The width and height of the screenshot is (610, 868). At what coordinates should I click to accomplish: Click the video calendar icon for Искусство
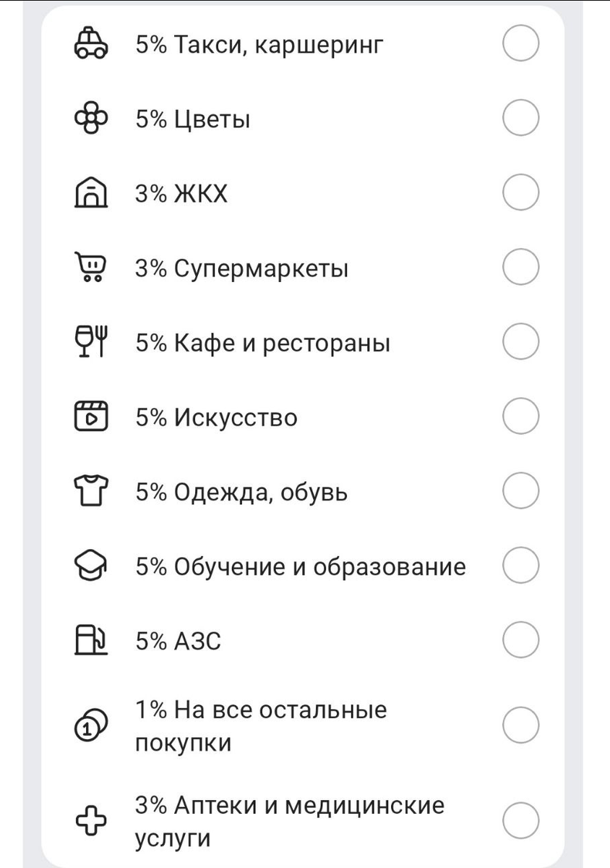90,415
